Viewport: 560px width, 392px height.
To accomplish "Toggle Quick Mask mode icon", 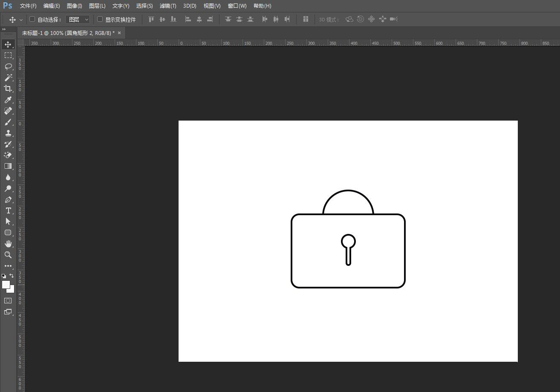I will (x=8, y=301).
